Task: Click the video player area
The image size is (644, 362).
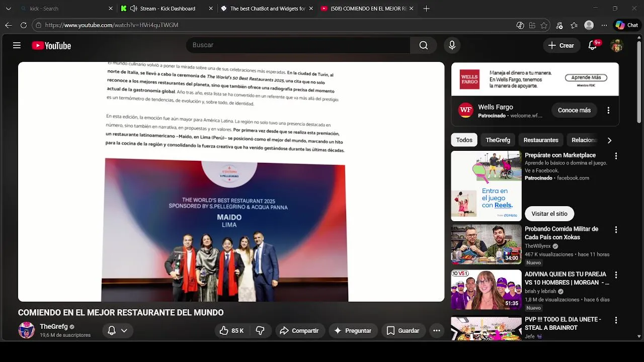Action: pos(231,182)
